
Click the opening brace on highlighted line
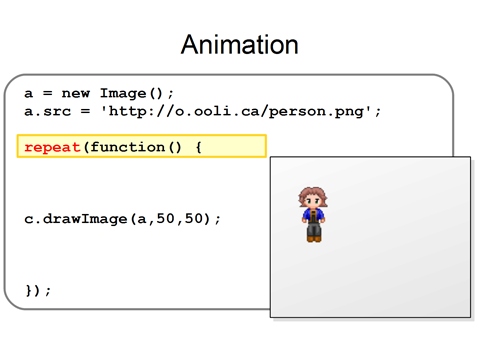click(x=199, y=147)
